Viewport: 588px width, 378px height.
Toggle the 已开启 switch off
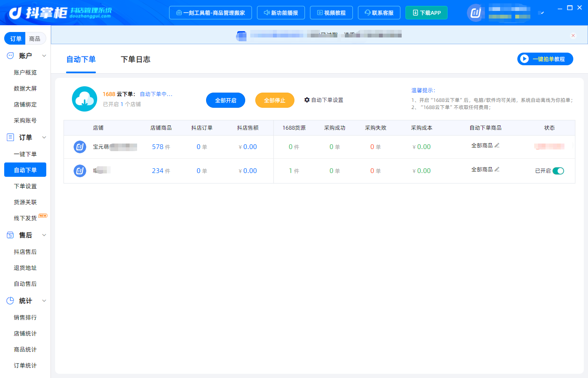click(558, 171)
